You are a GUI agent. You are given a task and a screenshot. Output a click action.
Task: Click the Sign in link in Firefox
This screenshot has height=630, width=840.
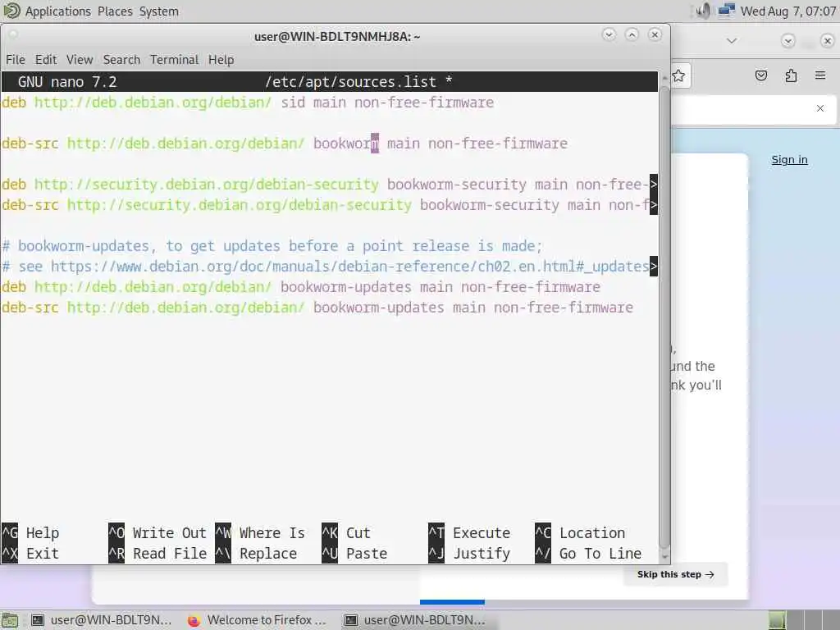[x=789, y=160]
